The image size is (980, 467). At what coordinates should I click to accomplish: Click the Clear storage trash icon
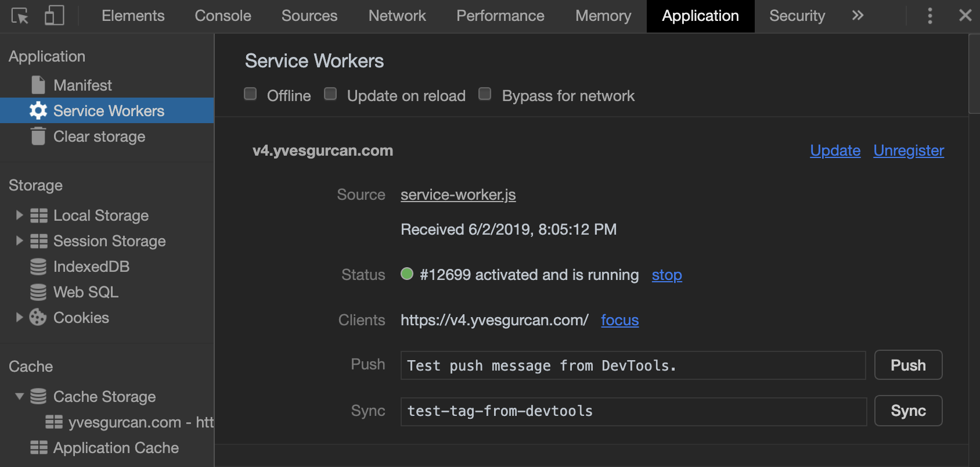pos(38,136)
